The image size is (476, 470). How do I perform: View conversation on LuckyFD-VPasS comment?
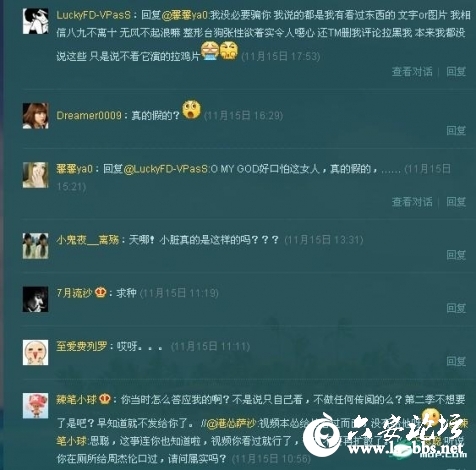click(x=412, y=71)
